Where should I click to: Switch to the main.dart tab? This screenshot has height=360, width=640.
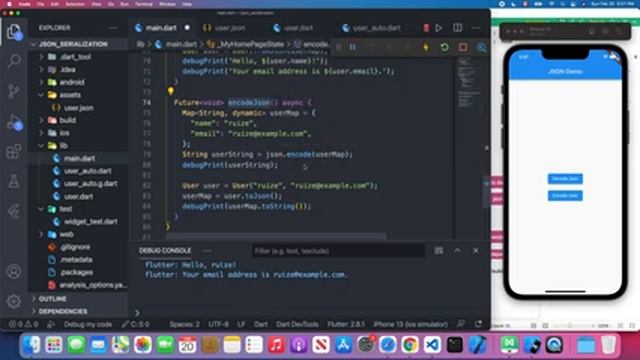(x=162, y=28)
